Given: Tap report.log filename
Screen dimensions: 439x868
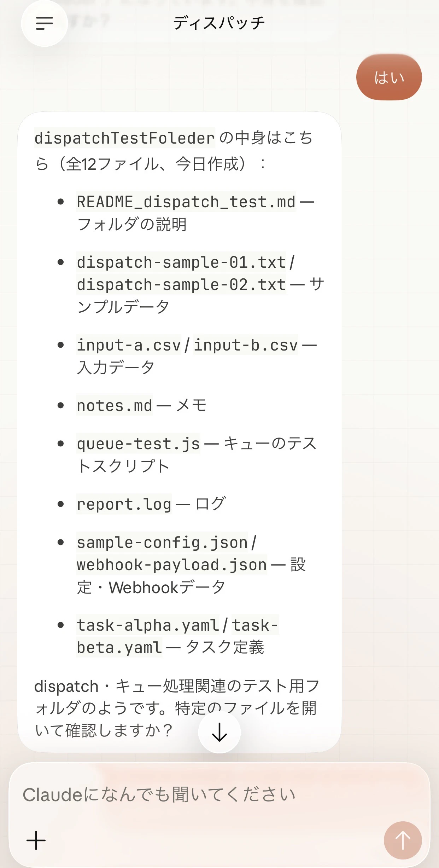Looking at the screenshot, I should (124, 504).
